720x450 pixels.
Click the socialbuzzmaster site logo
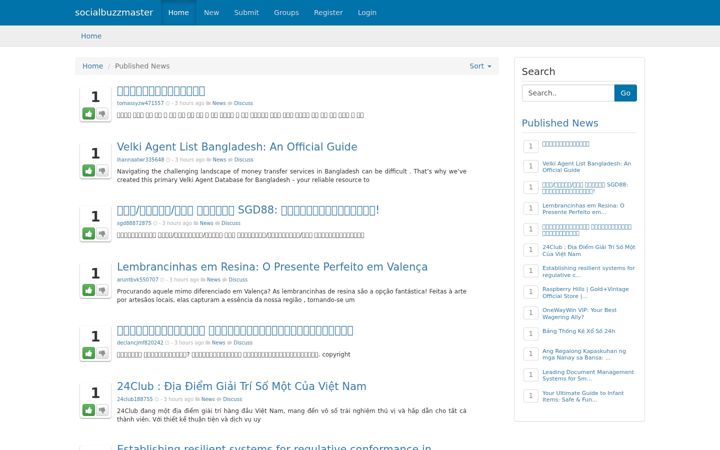click(x=114, y=12)
